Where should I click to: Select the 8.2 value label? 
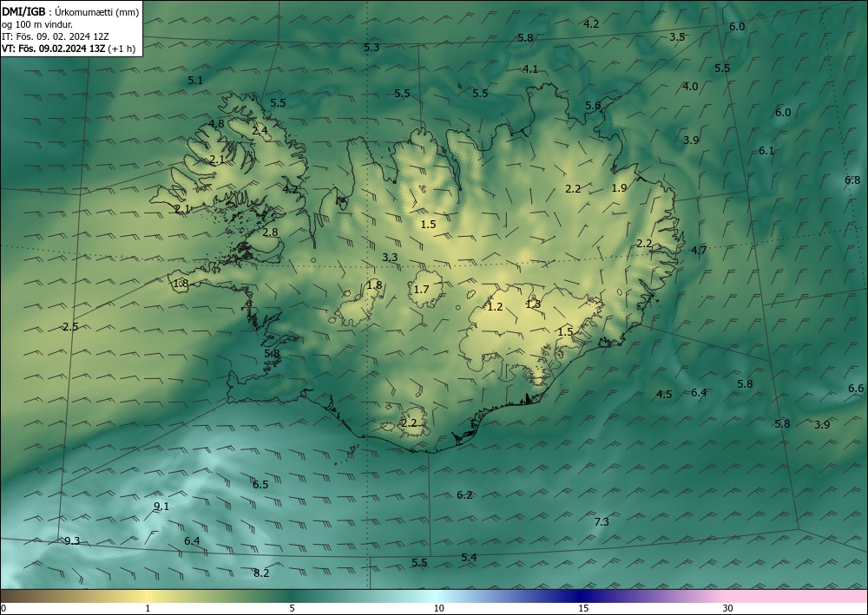click(x=261, y=573)
